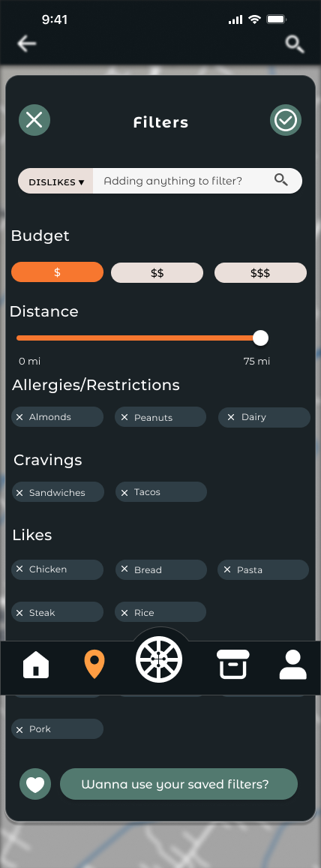Open search with the top-right magnifier icon
The width and height of the screenshot is (321, 868).
click(x=295, y=44)
